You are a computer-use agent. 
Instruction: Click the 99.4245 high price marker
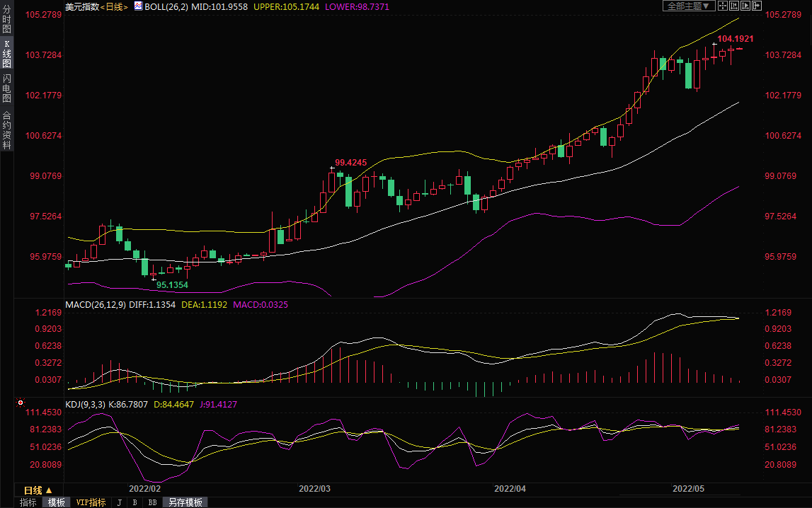pyautogui.click(x=350, y=162)
